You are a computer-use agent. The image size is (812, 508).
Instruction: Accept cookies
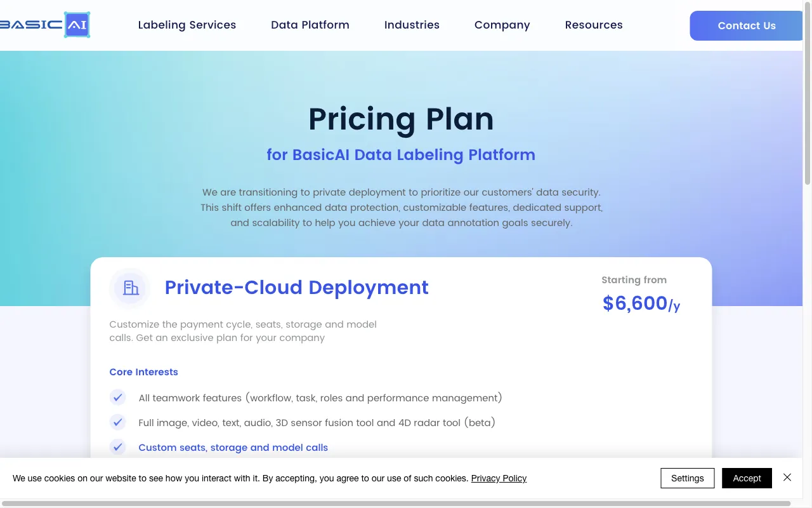747,478
